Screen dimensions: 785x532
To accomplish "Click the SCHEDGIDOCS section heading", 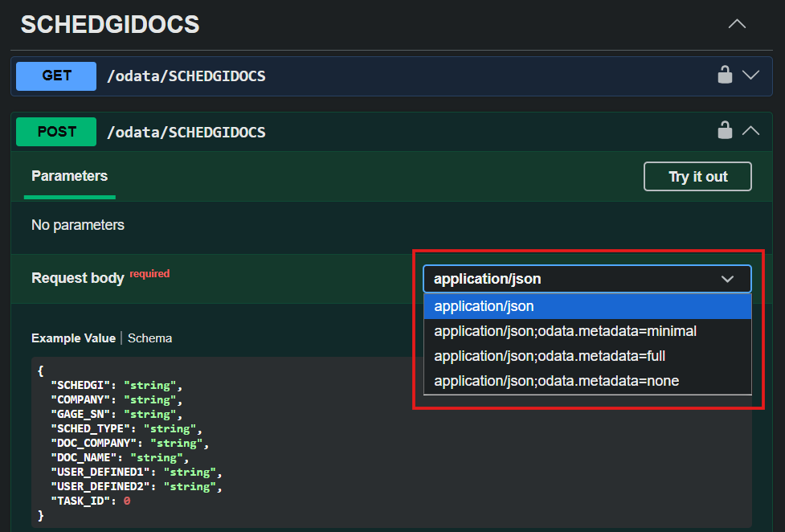I will click(110, 24).
